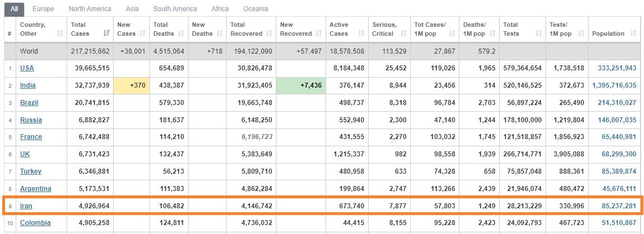Sort table by Total Cases column icon
Viewport: 644px width, 234px height.
[x=106, y=34]
